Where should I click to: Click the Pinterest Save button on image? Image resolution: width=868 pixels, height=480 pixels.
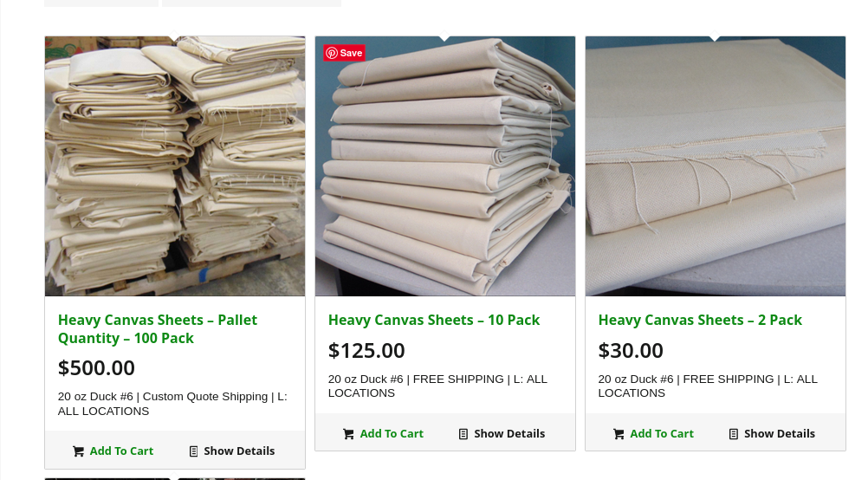click(344, 53)
